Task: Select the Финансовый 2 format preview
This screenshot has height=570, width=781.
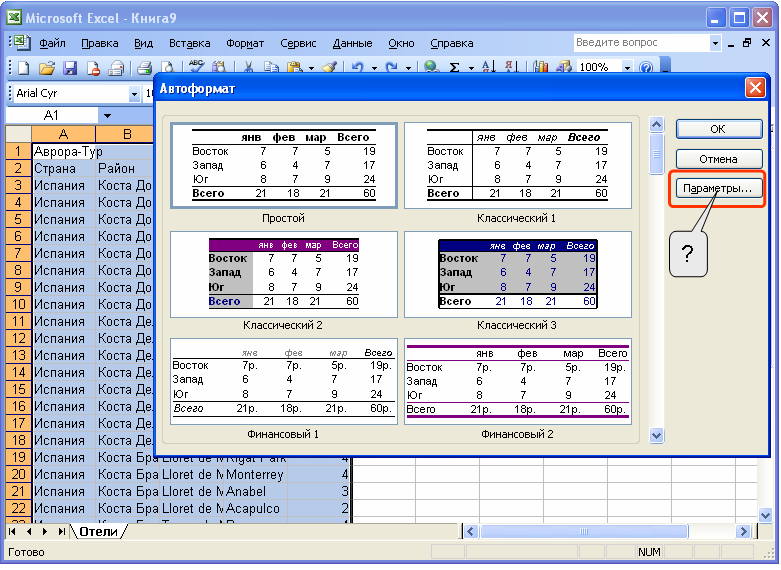Action: (x=518, y=382)
